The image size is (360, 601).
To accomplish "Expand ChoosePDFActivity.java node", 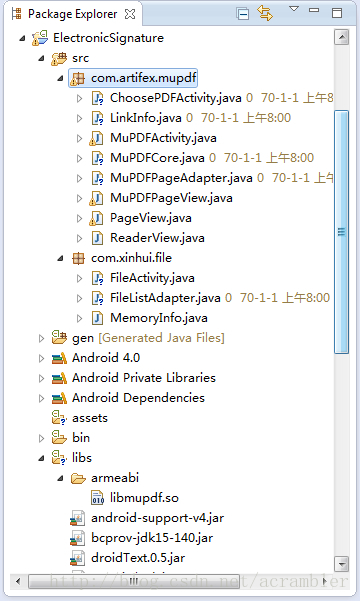I will click(x=79, y=99).
